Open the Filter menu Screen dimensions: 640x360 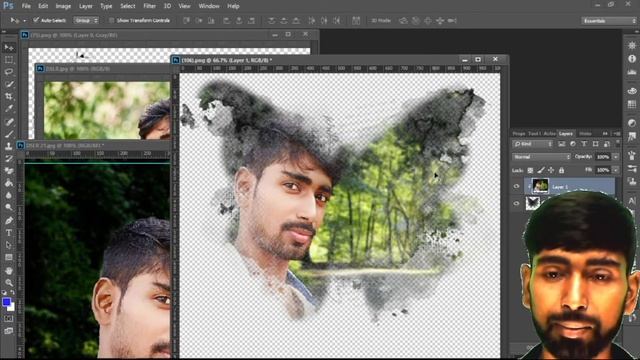click(149, 6)
